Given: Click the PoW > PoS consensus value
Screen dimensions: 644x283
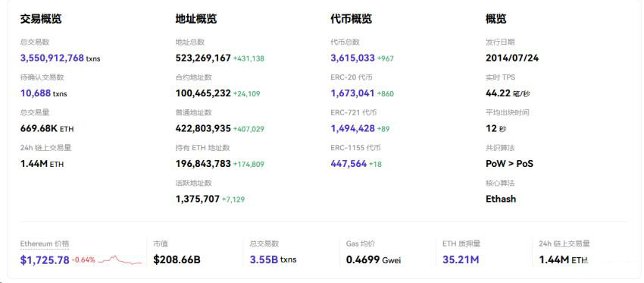Looking at the screenshot, I should click(509, 164).
